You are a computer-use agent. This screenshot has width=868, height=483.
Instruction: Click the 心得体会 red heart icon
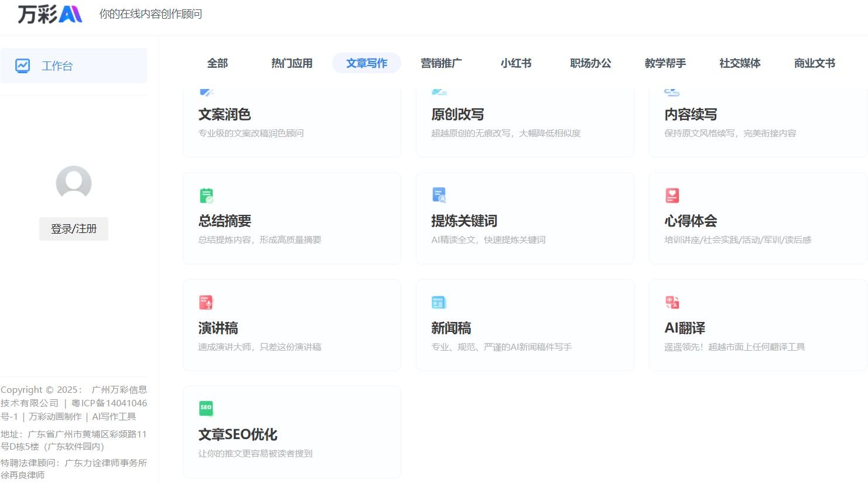672,196
